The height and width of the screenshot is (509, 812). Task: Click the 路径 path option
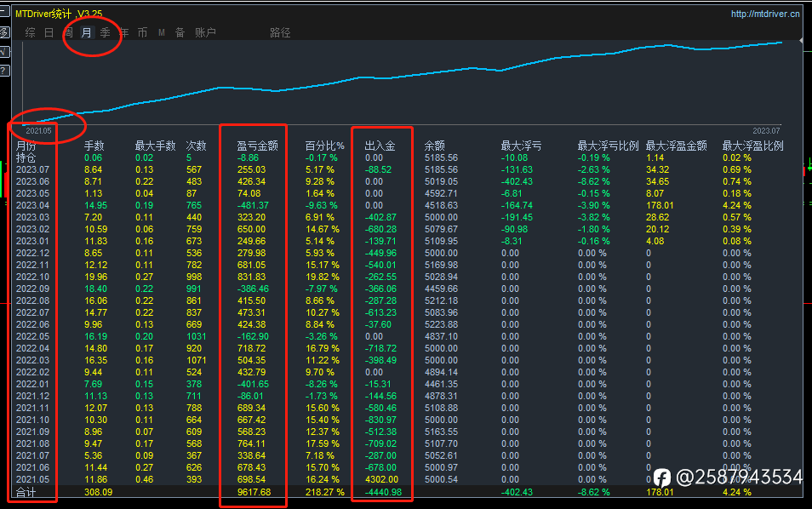point(280,32)
